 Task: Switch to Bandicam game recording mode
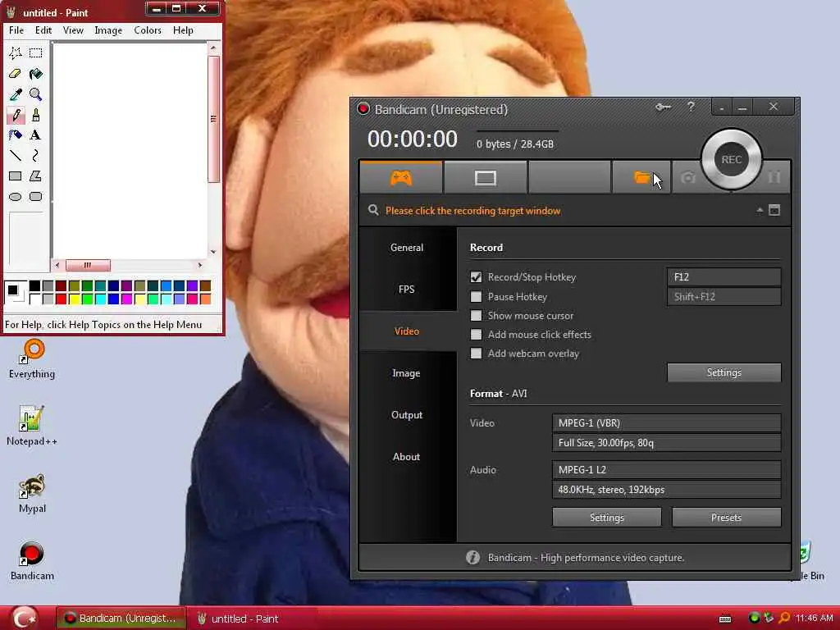[x=400, y=177]
